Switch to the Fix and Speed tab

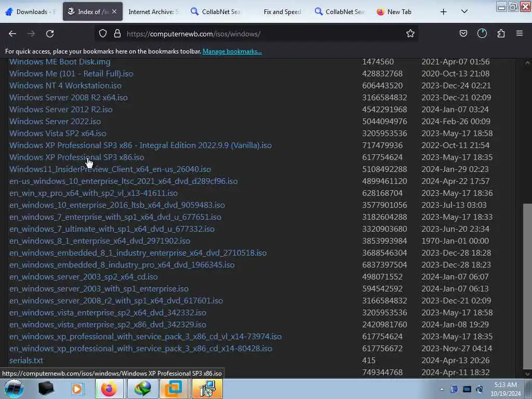coord(282,12)
